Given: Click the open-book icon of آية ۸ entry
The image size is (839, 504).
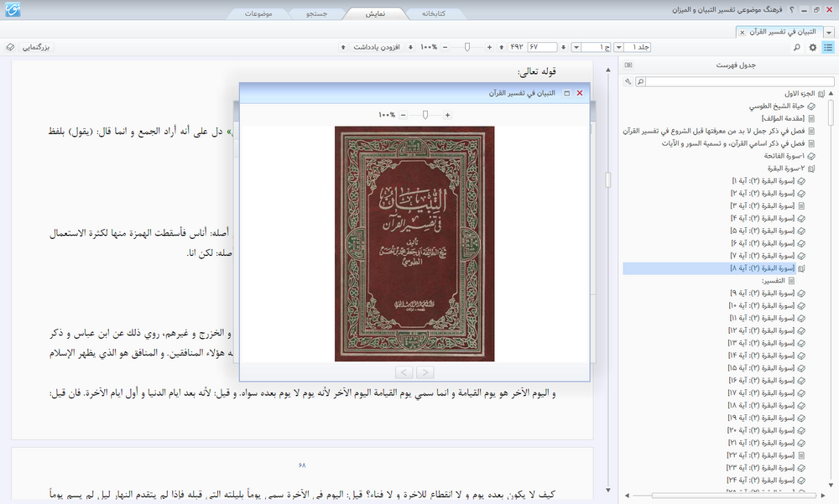Looking at the screenshot, I should [801, 268].
